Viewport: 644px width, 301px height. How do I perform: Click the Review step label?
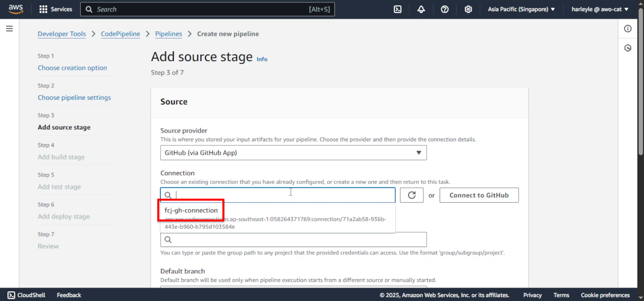48,246
